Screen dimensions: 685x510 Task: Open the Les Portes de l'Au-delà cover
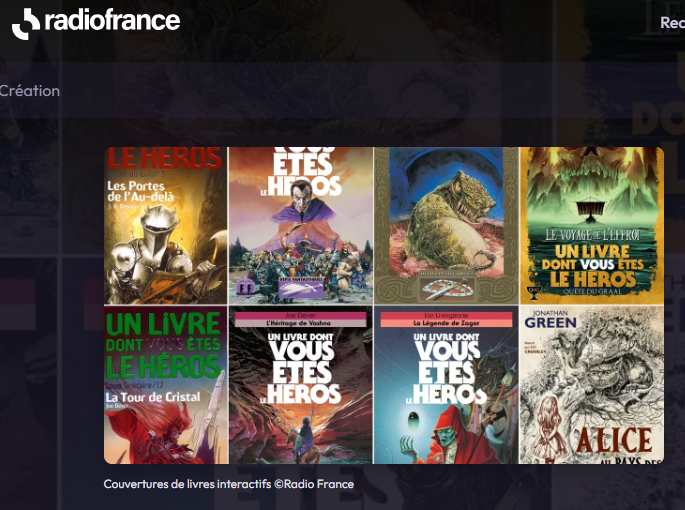pyautogui.click(x=166, y=226)
